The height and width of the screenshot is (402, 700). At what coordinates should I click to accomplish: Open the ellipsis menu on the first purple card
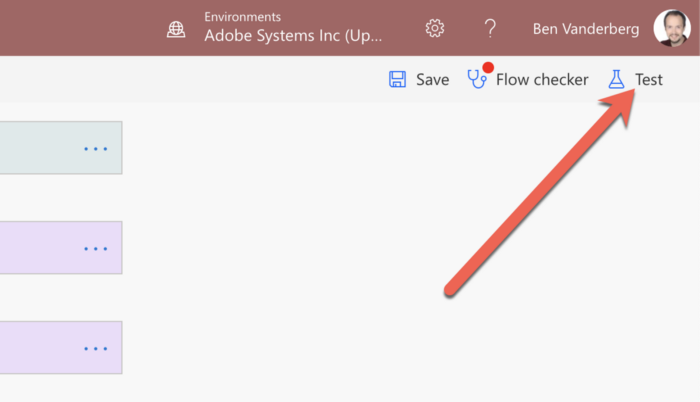[x=95, y=248]
